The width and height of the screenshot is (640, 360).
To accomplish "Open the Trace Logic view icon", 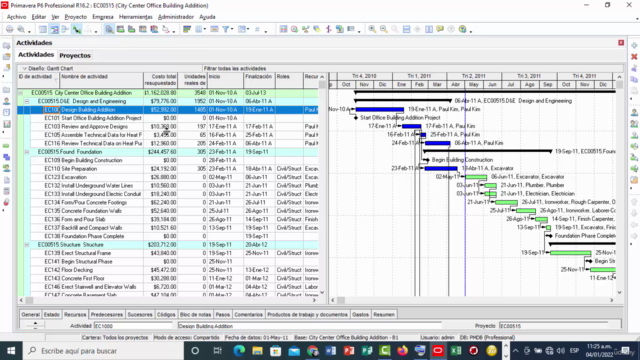I will (165, 29).
